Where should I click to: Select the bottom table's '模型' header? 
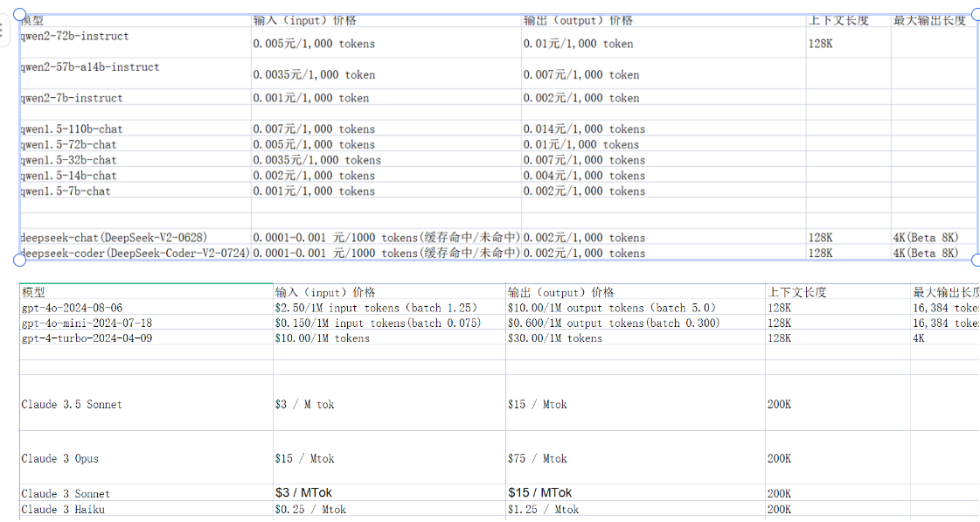[33, 292]
